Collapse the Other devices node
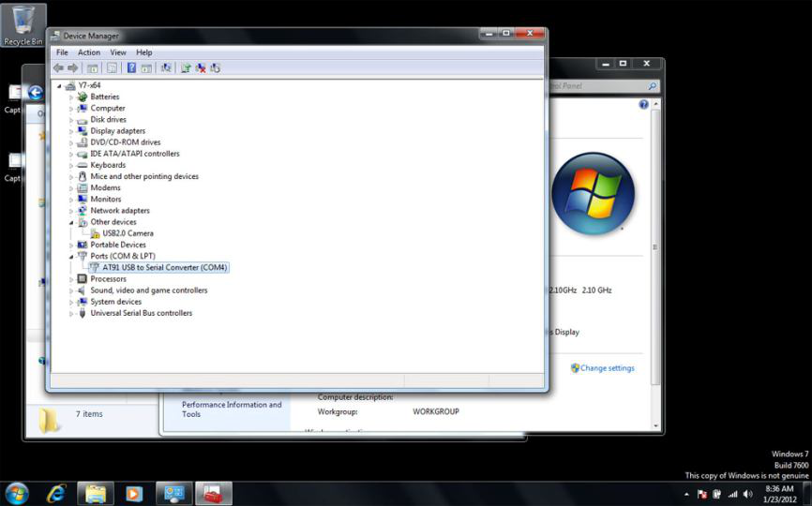 pyautogui.click(x=71, y=222)
